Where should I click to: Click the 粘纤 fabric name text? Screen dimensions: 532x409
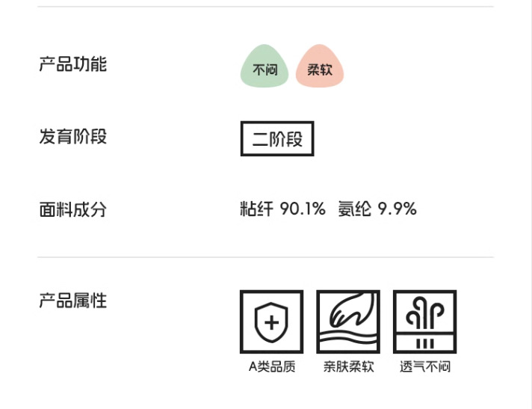[256, 209]
